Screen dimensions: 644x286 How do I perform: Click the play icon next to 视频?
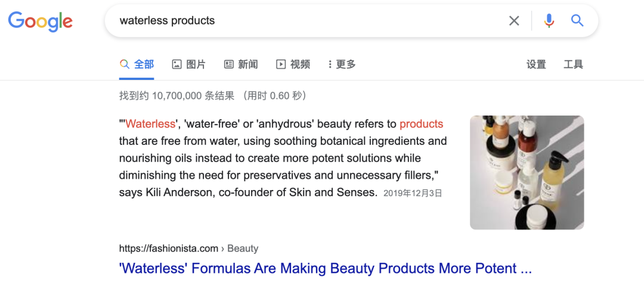pyautogui.click(x=280, y=64)
